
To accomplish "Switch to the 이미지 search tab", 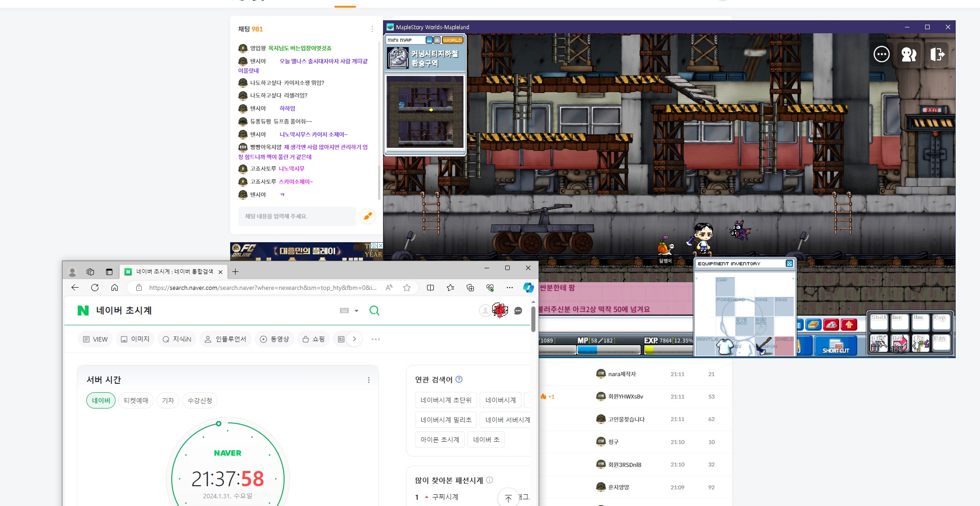I will coord(135,339).
